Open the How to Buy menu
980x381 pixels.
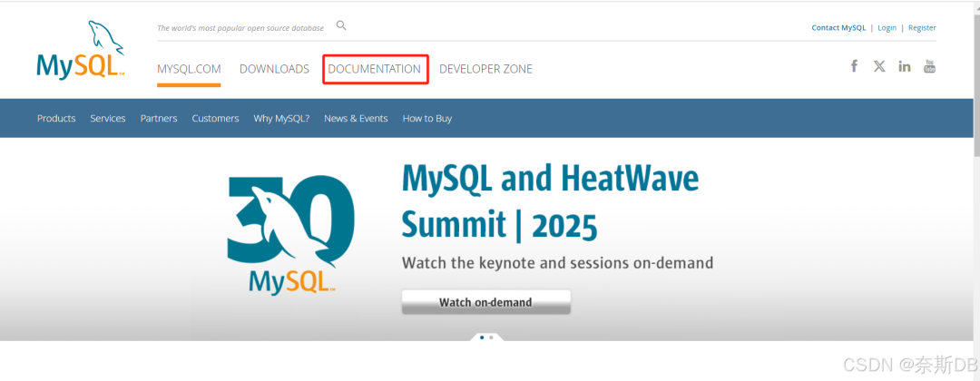click(426, 118)
